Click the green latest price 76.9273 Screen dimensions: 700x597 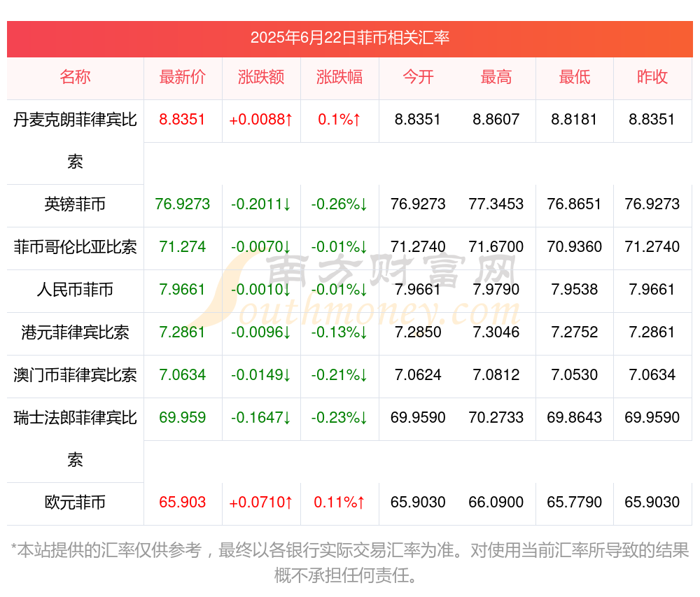[x=182, y=204]
